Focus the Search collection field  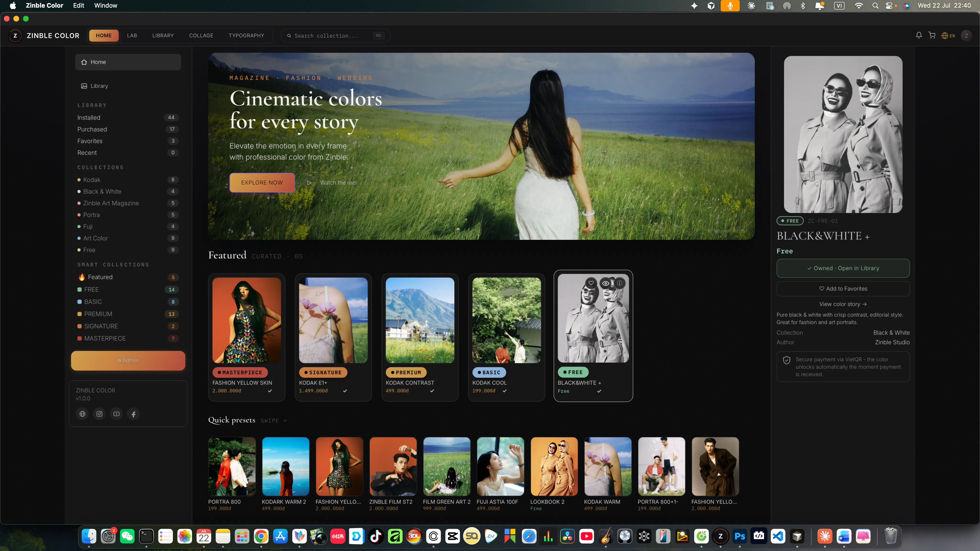click(335, 36)
